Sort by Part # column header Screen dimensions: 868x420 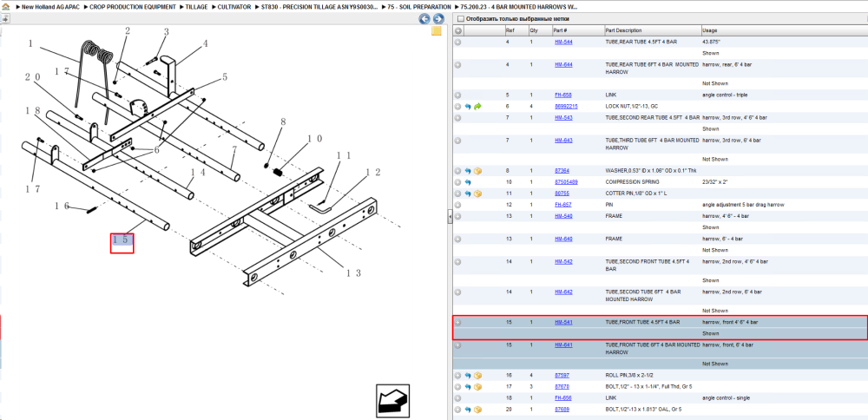point(560,30)
